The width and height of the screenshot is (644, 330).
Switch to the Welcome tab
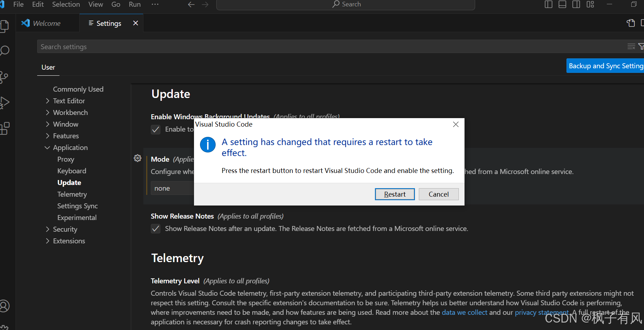click(47, 23)
